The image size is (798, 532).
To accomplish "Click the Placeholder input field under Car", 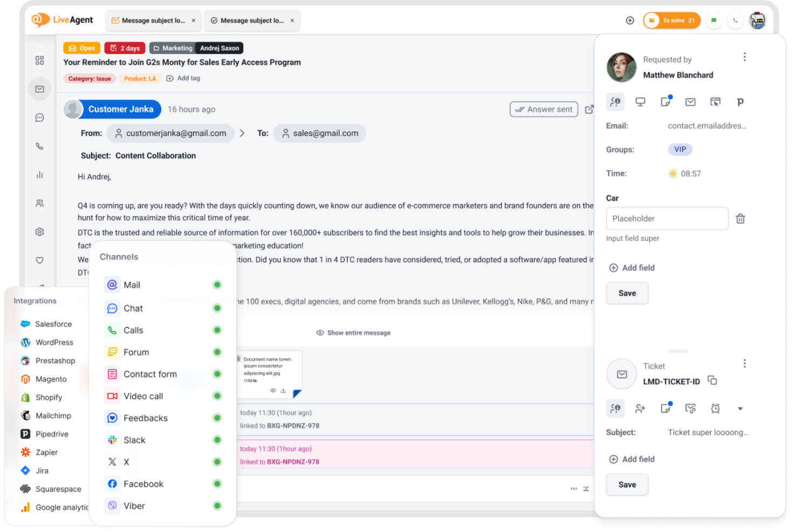I will pos(667,218).
